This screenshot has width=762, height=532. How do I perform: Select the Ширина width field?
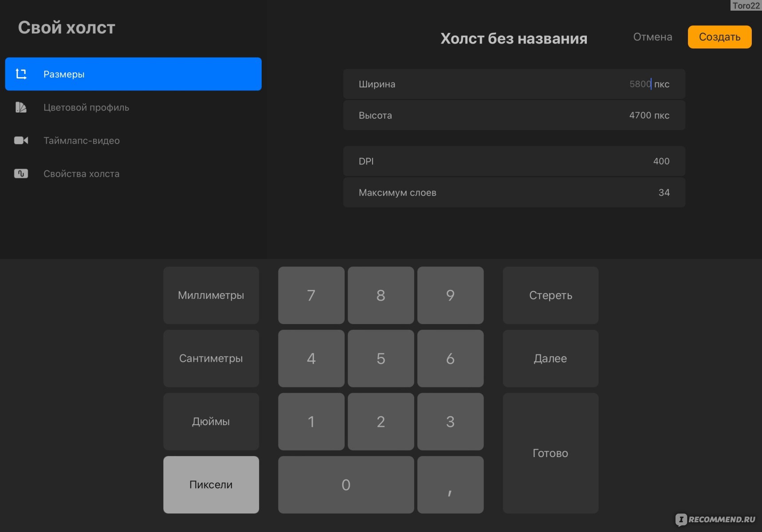(514, 84)
